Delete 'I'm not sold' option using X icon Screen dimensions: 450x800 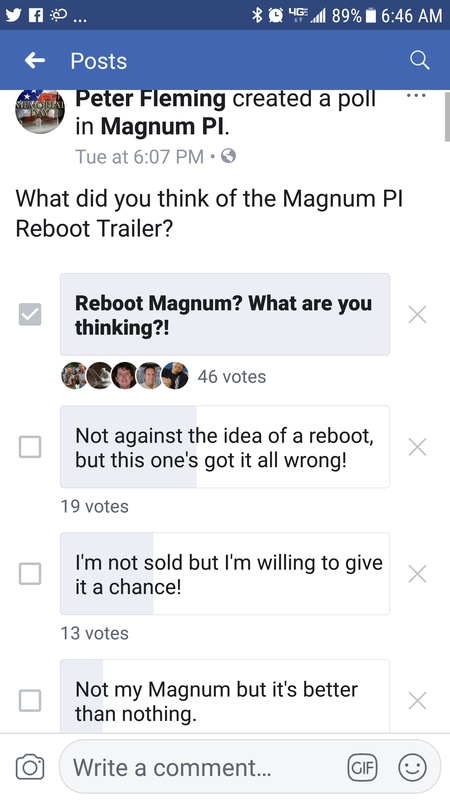[x=417, y=574]
